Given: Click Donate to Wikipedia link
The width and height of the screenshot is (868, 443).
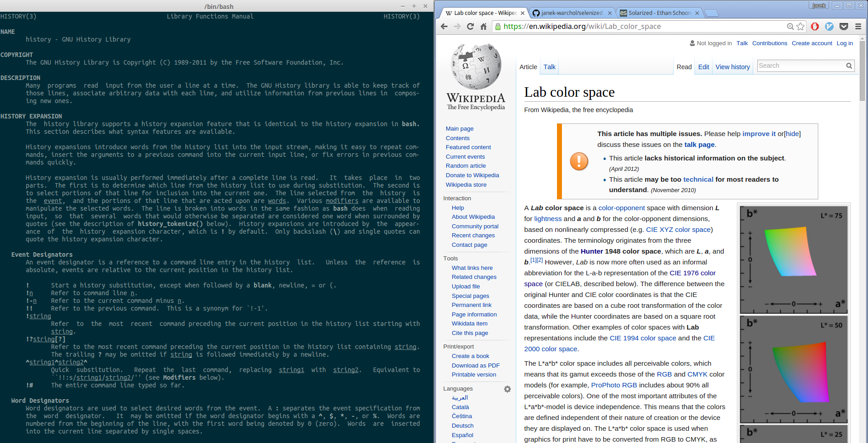Looking at the screenshot, I should (472, 175).
